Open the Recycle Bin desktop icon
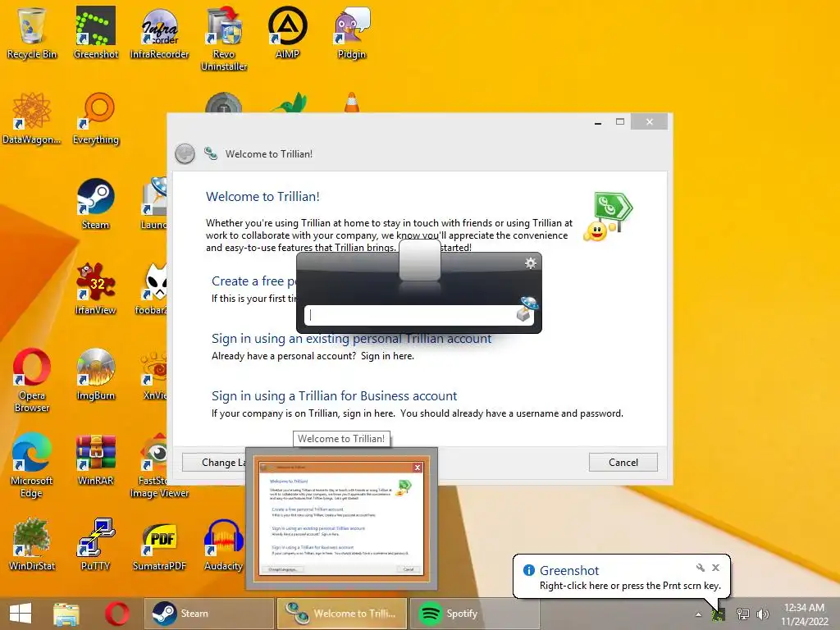The width and height of the screenshot is (840, 630). [32, 33]
